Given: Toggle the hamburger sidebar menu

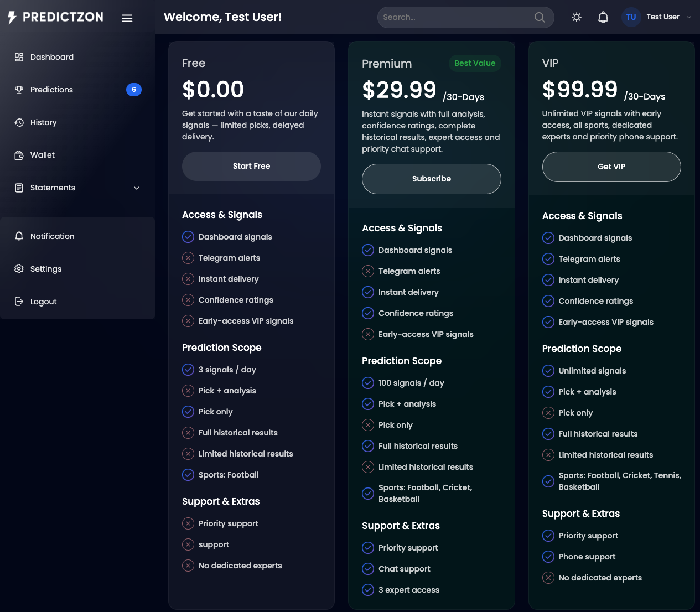Looking at the screenshot, I should pos(127,18).
